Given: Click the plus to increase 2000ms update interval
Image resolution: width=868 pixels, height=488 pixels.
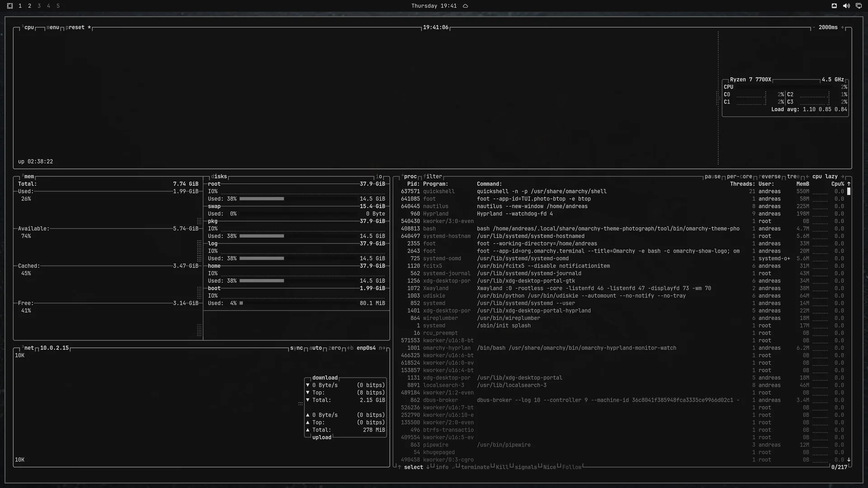Looking at the screenshot, I should [842, 28].
